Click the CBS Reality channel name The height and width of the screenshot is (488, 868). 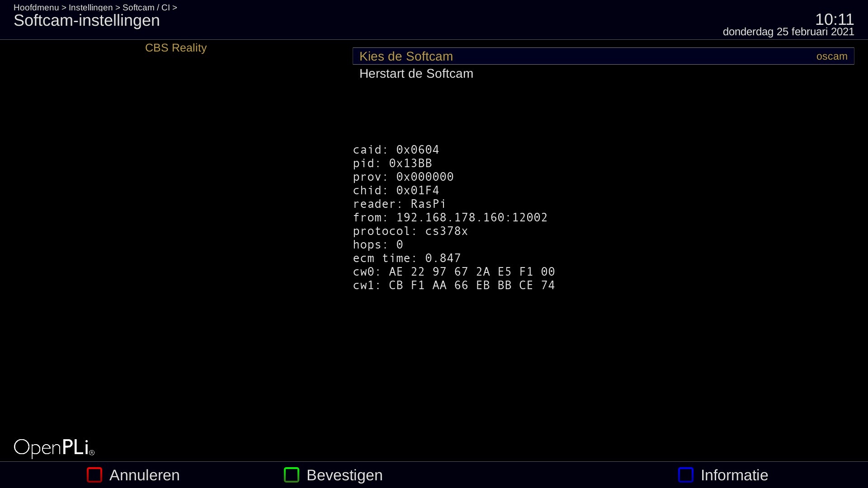175,48
